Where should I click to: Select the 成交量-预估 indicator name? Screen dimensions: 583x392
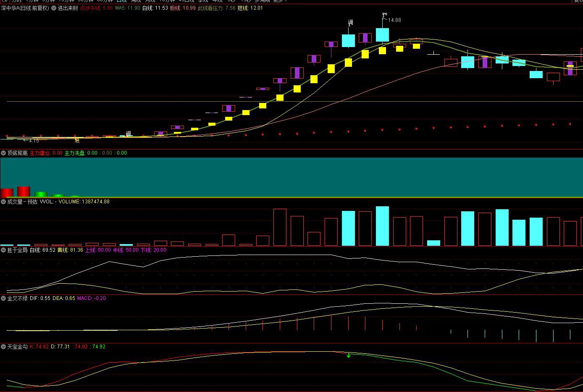pyautogui.click(x=22, y=202)
